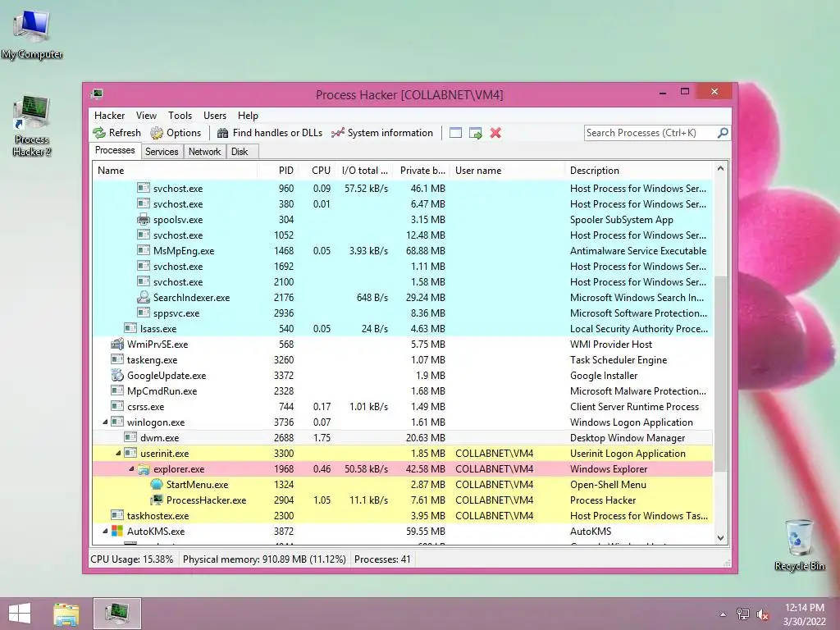Select svchost.exe with PID 1052

point(403,235)
